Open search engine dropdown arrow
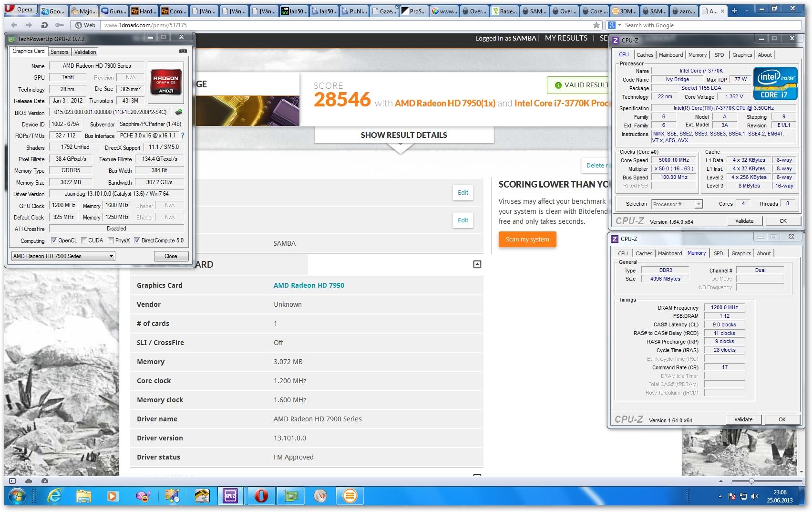 tap(619, 25)
